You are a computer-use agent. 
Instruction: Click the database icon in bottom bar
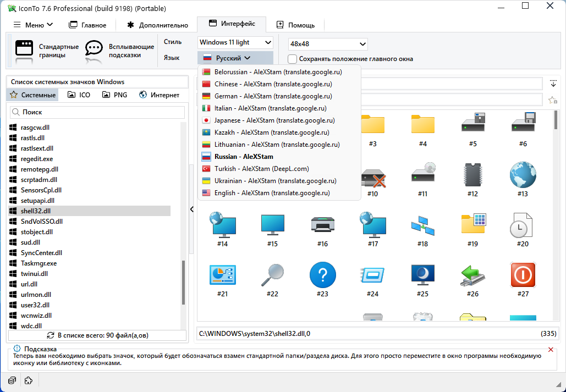tap(12, 380)
